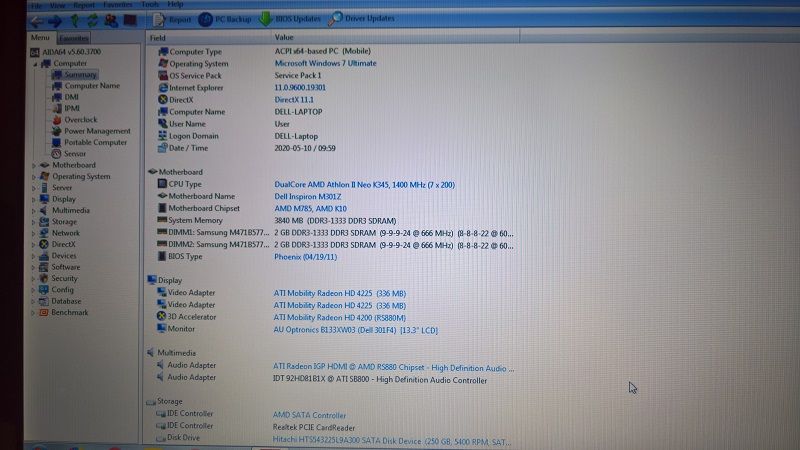Open the View menu

tap(57, 5)
